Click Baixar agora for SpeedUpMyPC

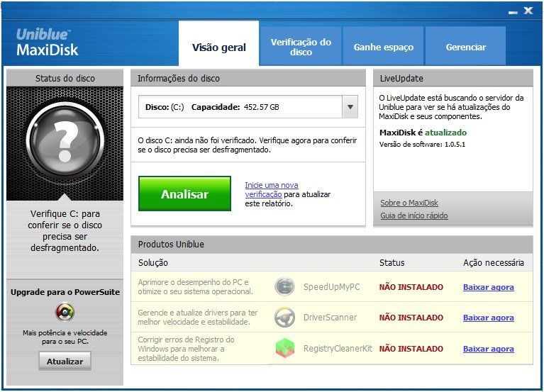pyautogui.click(x=489, y=287)
